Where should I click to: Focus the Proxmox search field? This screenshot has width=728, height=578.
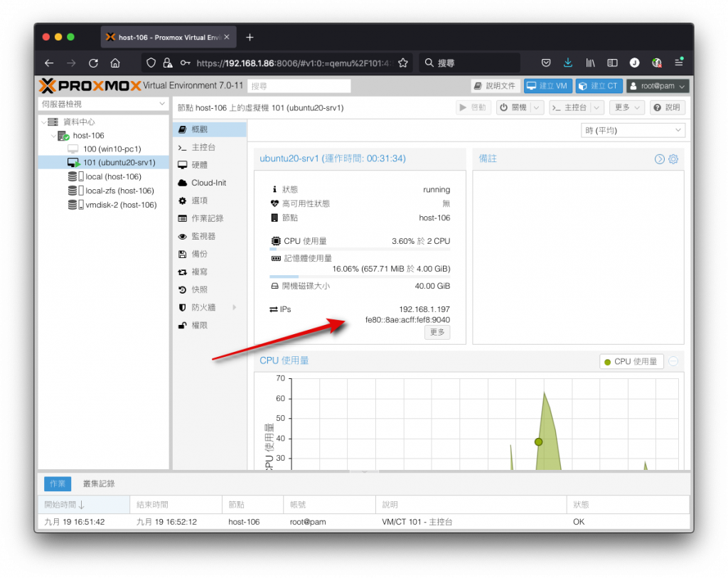(299, 86)
